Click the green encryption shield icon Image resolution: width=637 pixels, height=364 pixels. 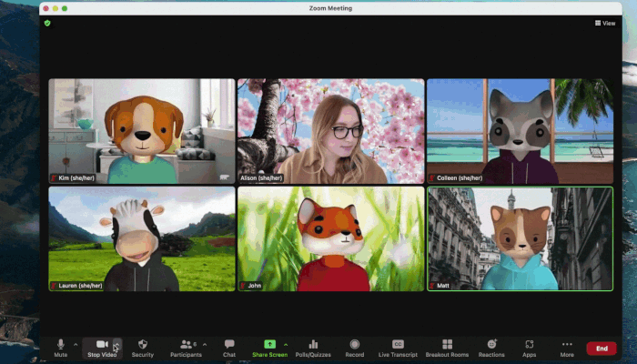(47, 23)
